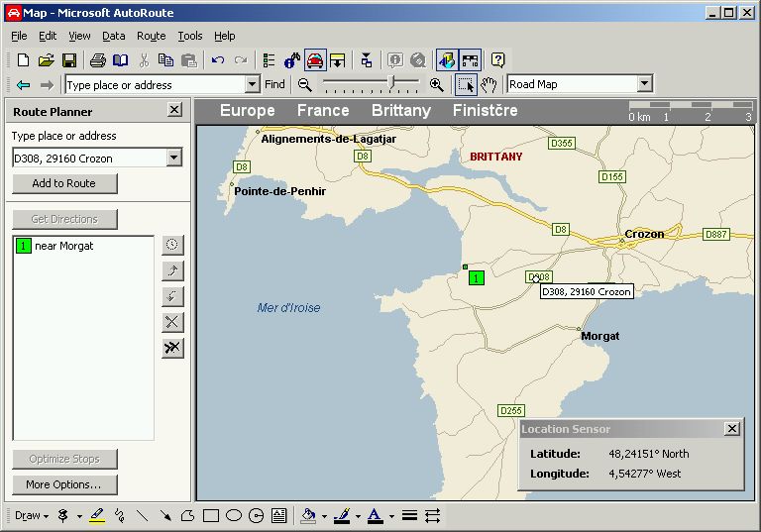Open the Tools menu
Viewport: 761px width, 532px height.
click(189, 36)
